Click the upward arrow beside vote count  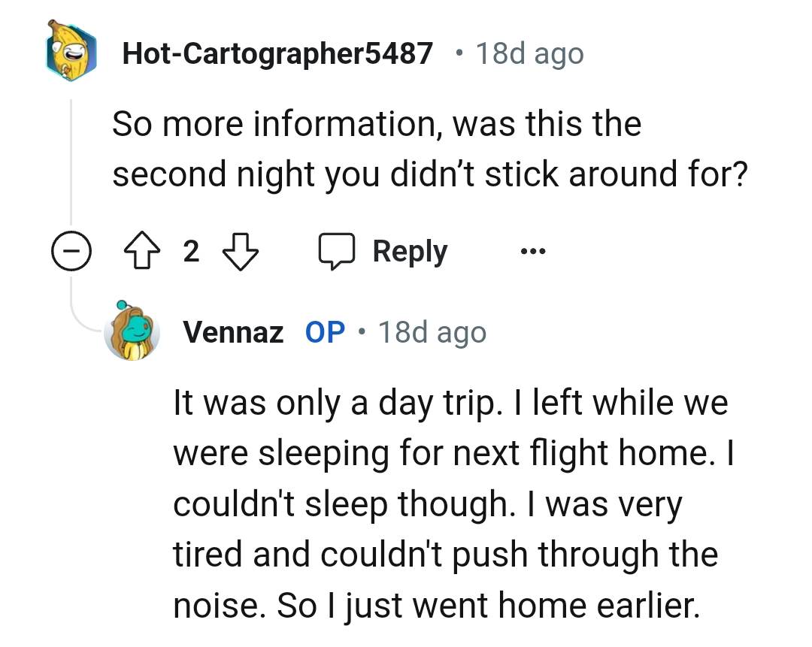tap(142, 251)
